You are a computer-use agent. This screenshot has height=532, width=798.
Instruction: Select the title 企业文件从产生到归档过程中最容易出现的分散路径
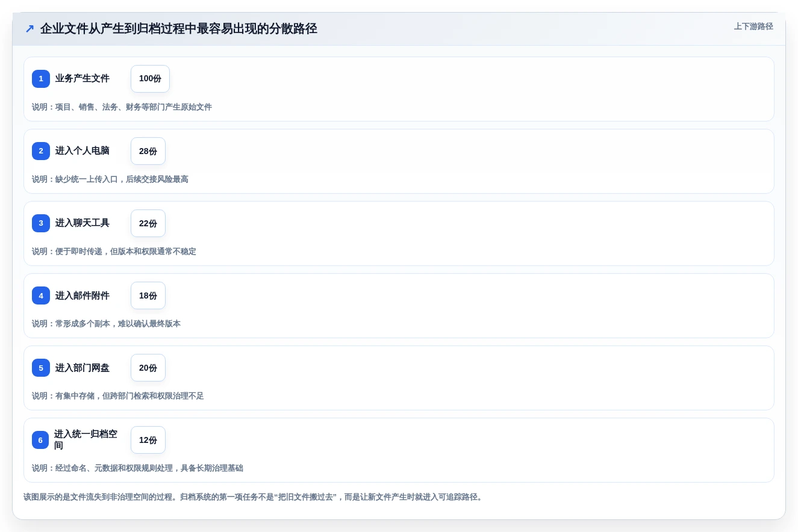tap(179, 29)
